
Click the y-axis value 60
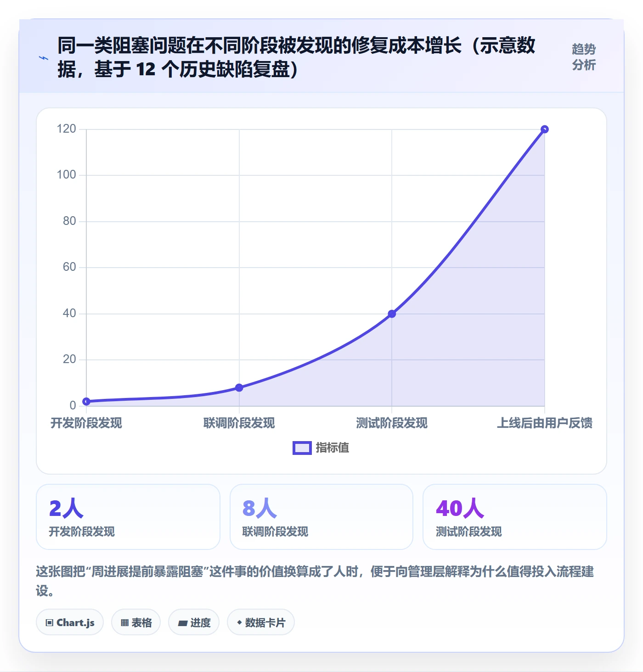click(x=69, y=267)
